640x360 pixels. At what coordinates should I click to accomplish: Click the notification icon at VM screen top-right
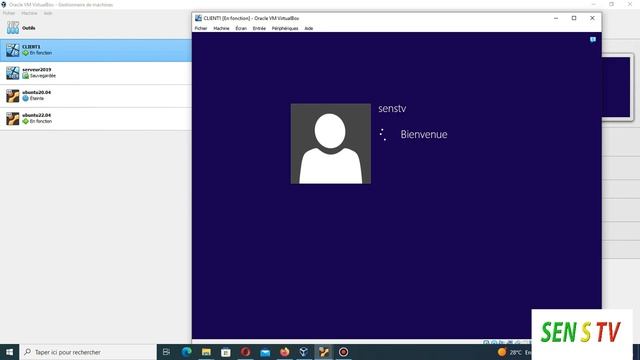[x=593, y=40]
